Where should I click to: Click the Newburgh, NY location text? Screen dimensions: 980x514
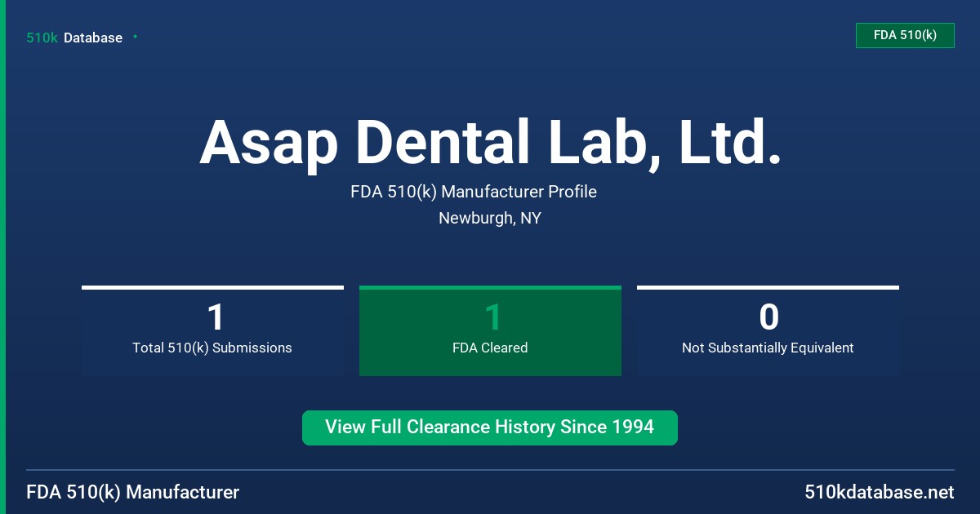pos(490,218)
